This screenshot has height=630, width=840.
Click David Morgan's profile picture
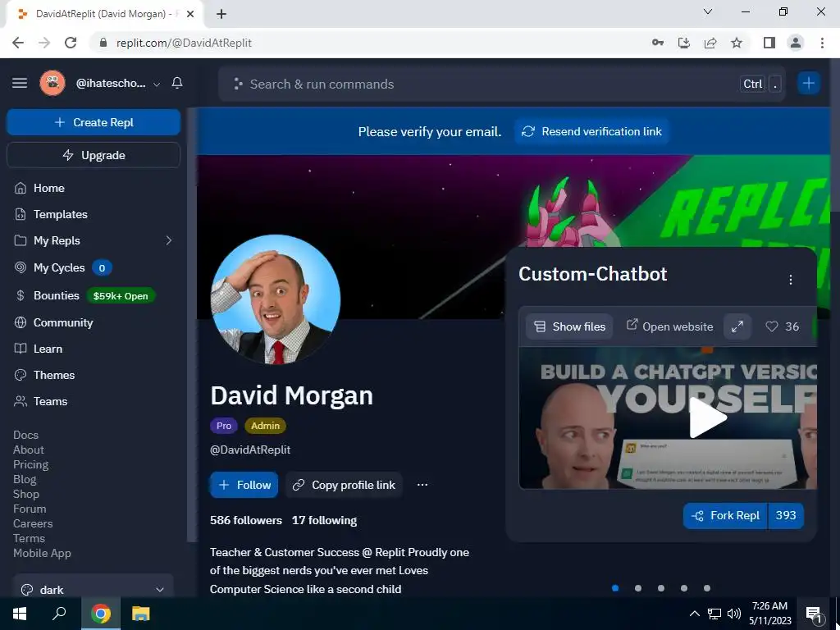(x=276, y=299)
